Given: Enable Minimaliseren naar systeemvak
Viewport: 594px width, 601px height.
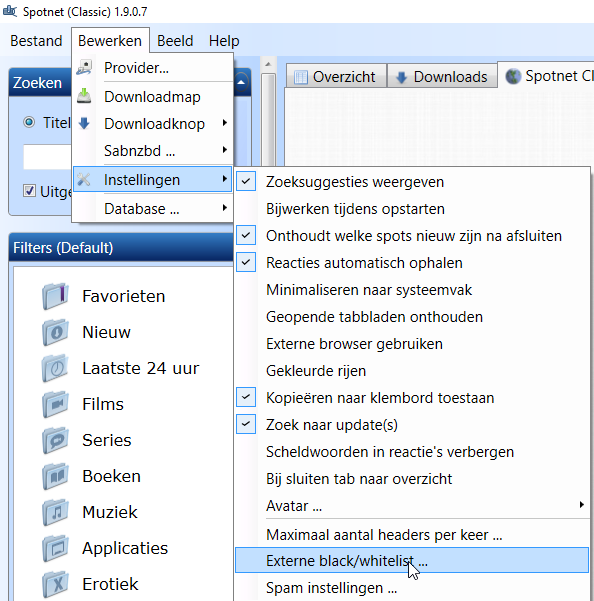Looking at the screenshot, I should click(412, 290).
